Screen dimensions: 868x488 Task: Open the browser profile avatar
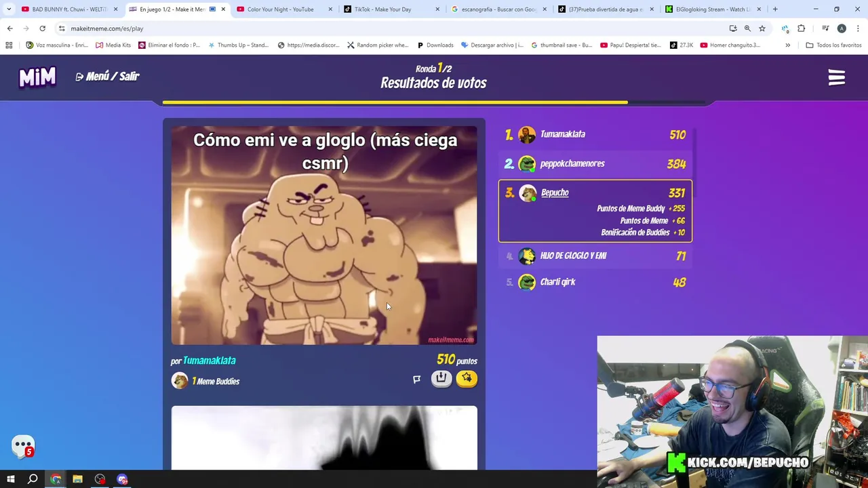(842, 28)
